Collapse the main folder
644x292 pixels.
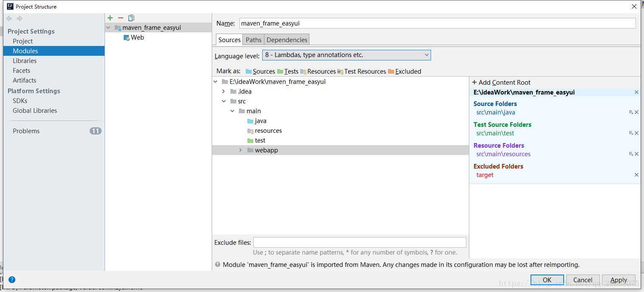pyautogui.click(x=232, y=111)
